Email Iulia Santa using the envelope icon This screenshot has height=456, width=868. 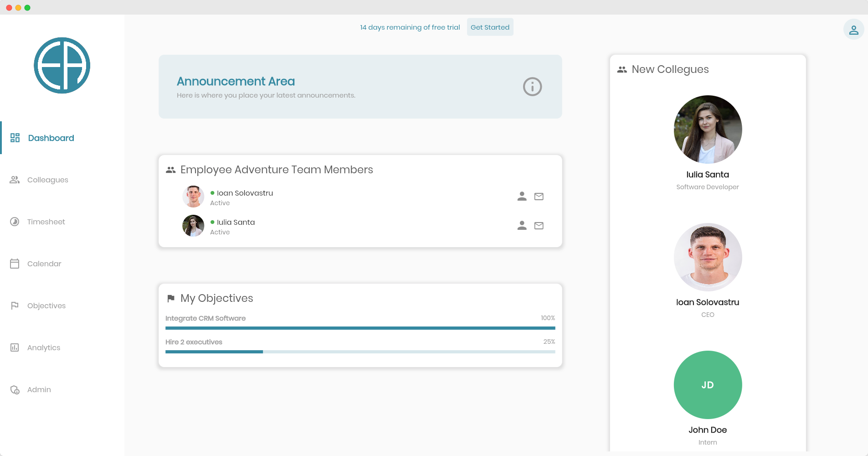(539, 226)
